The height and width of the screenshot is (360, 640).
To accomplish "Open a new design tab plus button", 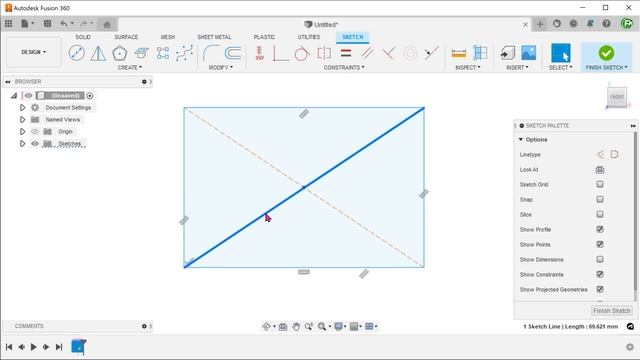I will click(540, 24).
